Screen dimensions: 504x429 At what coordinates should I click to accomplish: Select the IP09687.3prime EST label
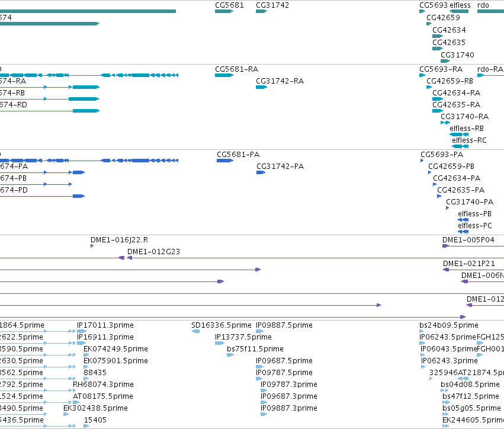coord(288,396)
